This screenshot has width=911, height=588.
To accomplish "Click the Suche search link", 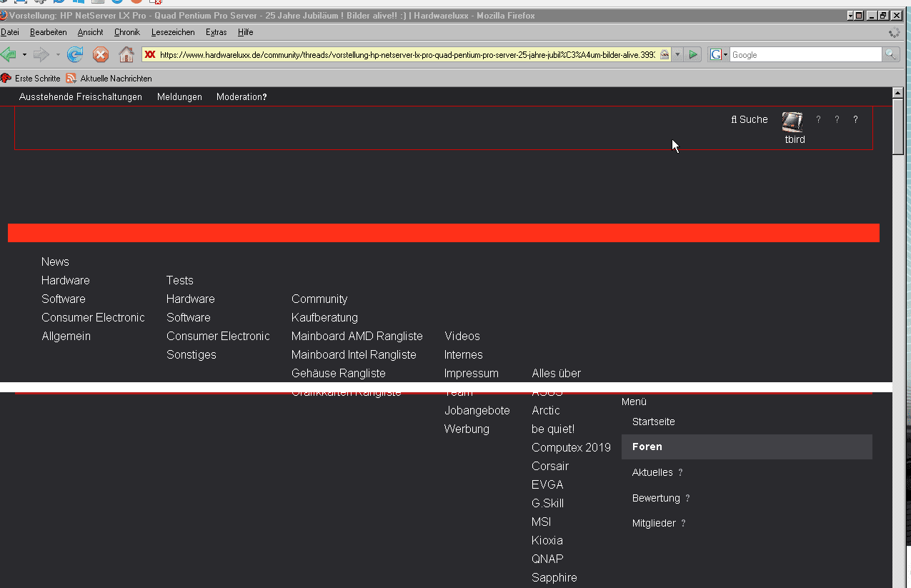I will click(x=750, y=119).
